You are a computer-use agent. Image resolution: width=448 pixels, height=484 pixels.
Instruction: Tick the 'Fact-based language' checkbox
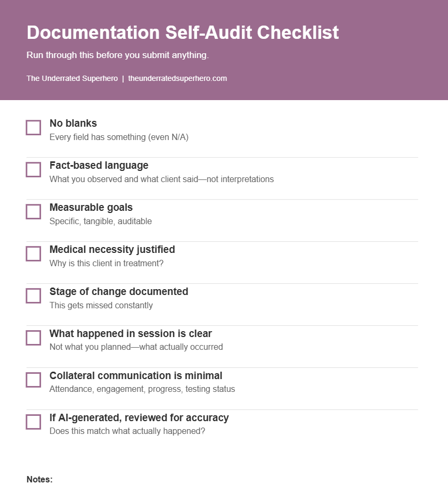pyautogui.click(x=34, y=170)
